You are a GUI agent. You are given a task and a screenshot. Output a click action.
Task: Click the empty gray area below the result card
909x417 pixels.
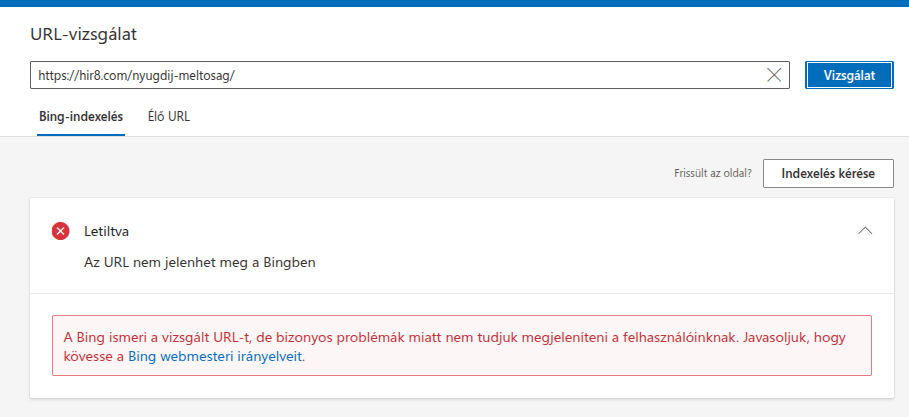point(454,408)
